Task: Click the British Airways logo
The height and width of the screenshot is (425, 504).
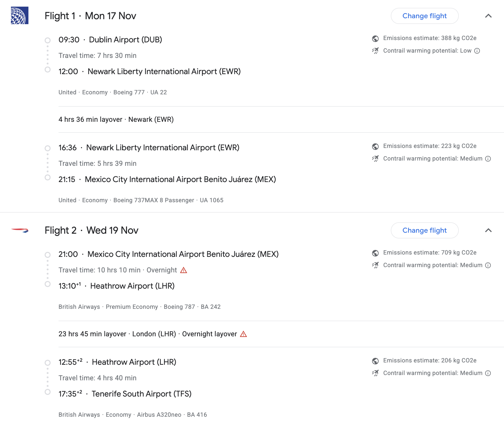Action: 20,230
